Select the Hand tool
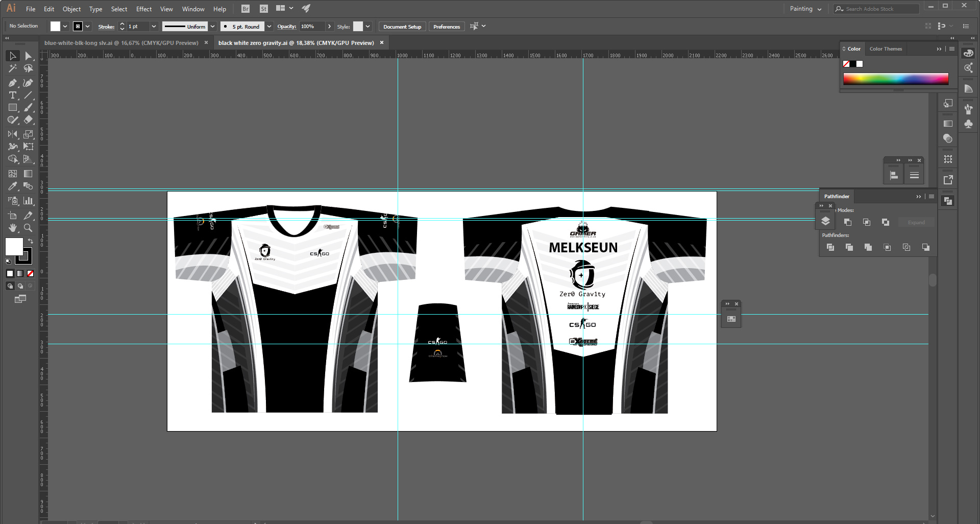 pos(13,228)
